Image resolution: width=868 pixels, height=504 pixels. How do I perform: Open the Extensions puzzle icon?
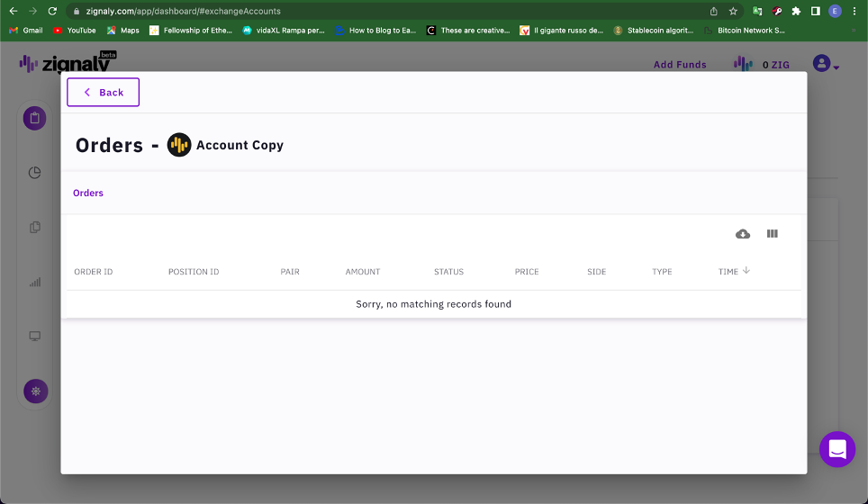pos(796,11)
